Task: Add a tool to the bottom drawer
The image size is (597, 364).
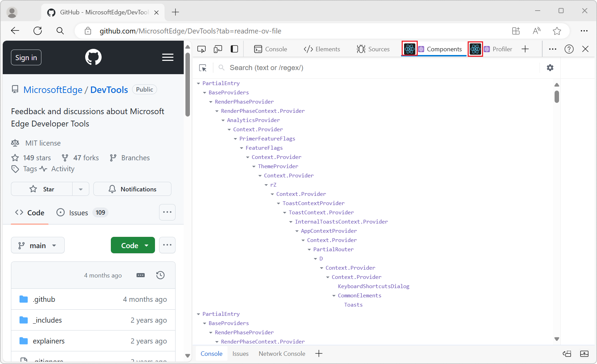Action: (x=319, y=353)
